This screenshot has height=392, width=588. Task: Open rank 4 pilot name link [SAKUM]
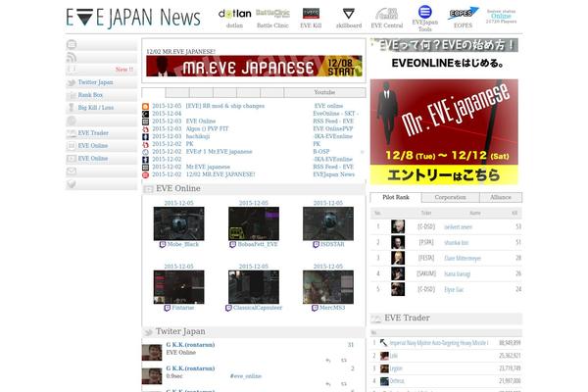(x=457, y=274)
